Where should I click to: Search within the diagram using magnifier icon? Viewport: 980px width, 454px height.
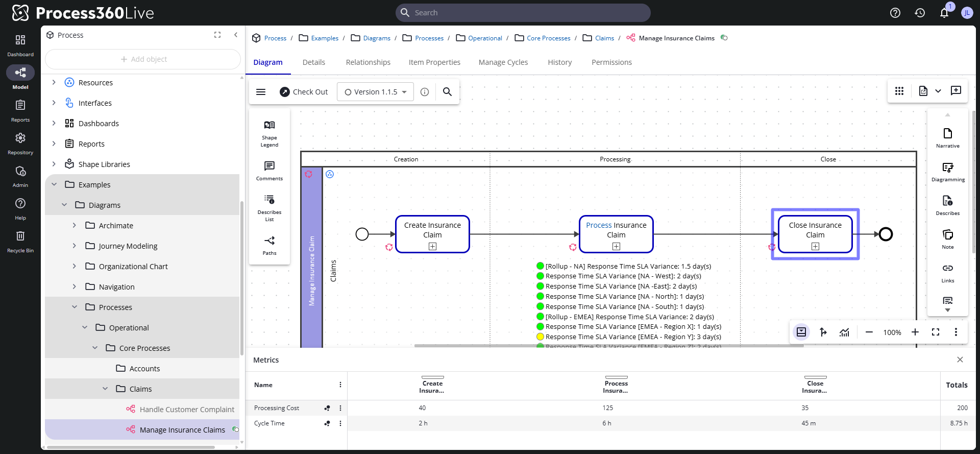pyautogui.click(x=447, y=92)
